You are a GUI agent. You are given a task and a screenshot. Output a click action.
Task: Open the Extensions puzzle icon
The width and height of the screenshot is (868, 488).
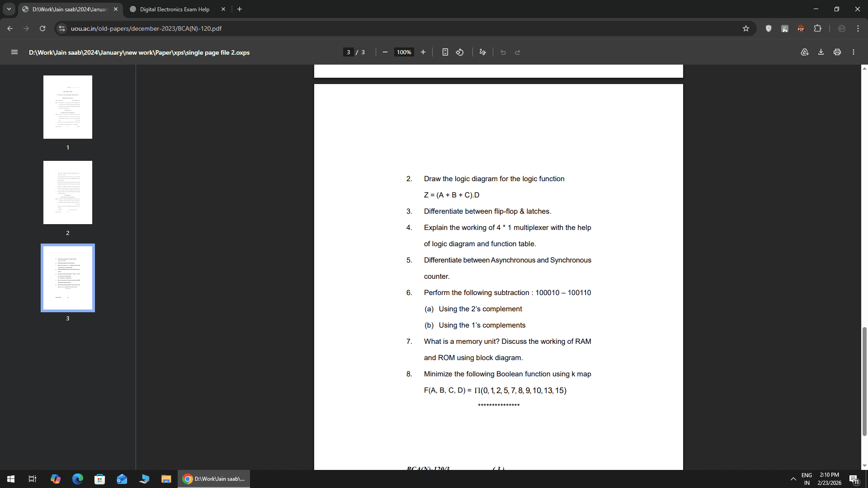[x=817, y=28]
